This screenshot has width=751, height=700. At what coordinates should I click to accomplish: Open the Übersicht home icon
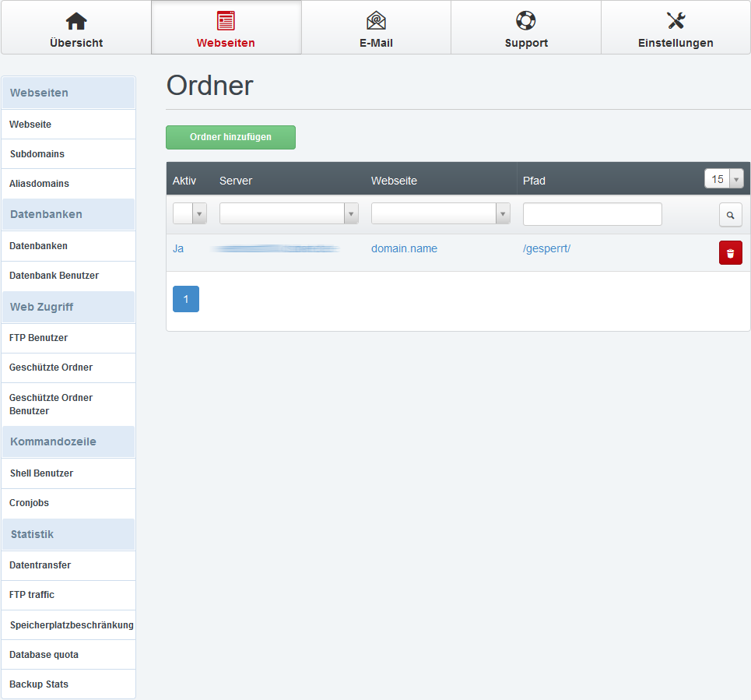click(75, 21)
